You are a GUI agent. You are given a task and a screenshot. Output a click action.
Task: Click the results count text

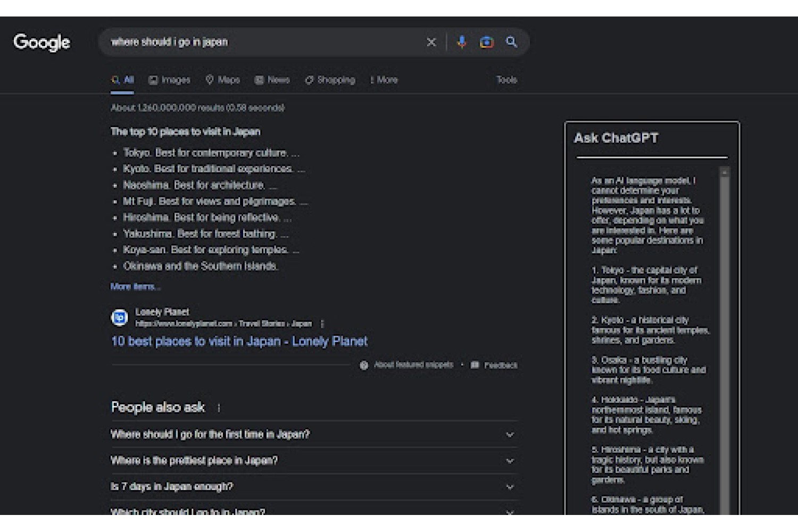pyautogui.click(x=197, y=108)
